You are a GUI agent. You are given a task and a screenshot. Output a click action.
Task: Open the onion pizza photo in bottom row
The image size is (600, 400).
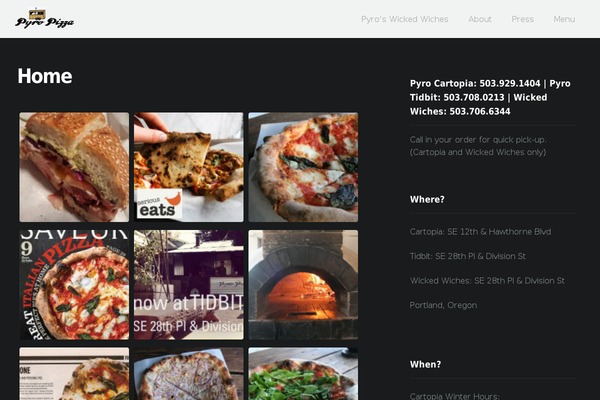(x=189, y=374)
